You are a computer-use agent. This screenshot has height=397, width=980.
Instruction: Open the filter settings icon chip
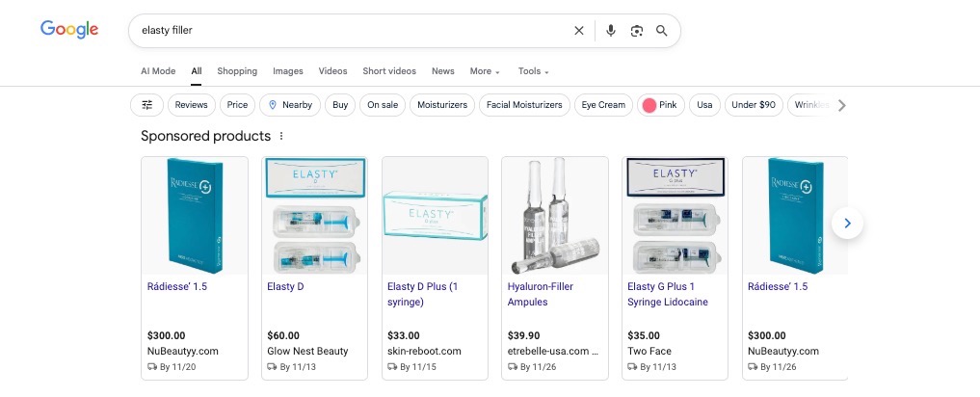[x=146, y=105]
